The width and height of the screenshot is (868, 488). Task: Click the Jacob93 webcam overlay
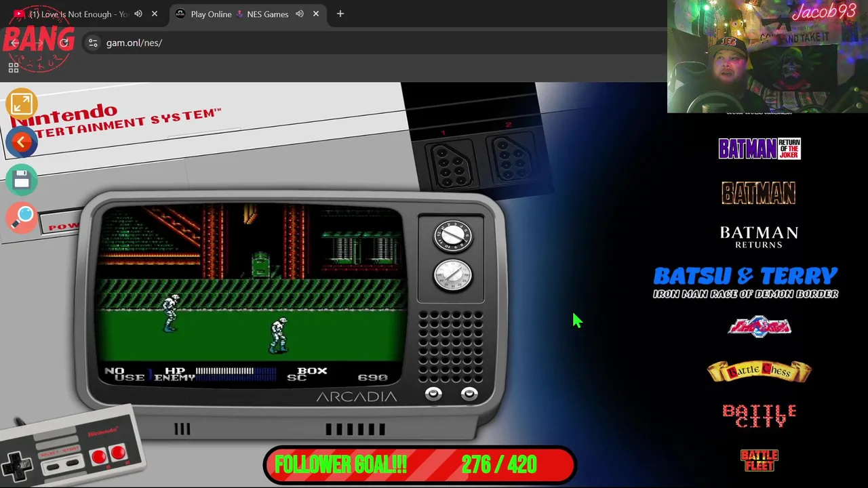[768, 56]
